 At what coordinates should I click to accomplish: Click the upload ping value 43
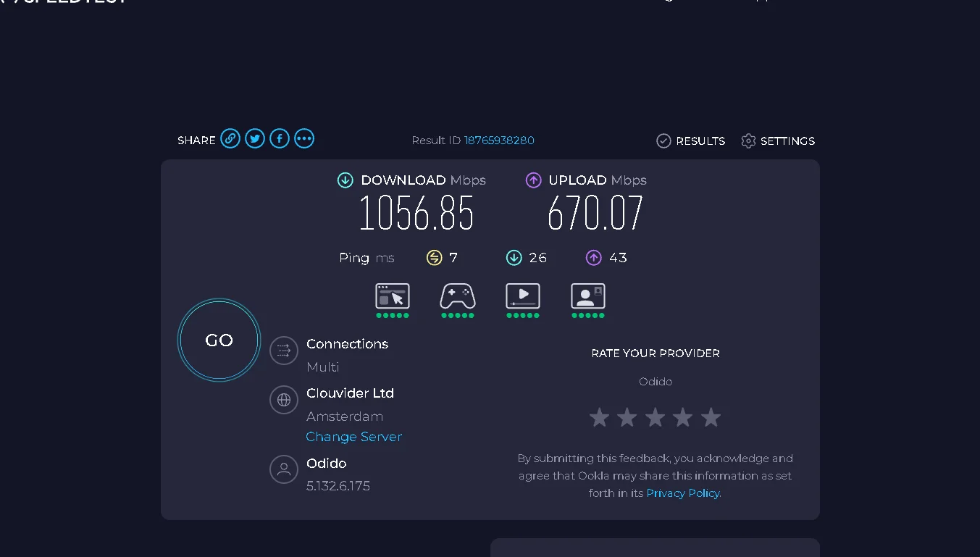point(618,258)
